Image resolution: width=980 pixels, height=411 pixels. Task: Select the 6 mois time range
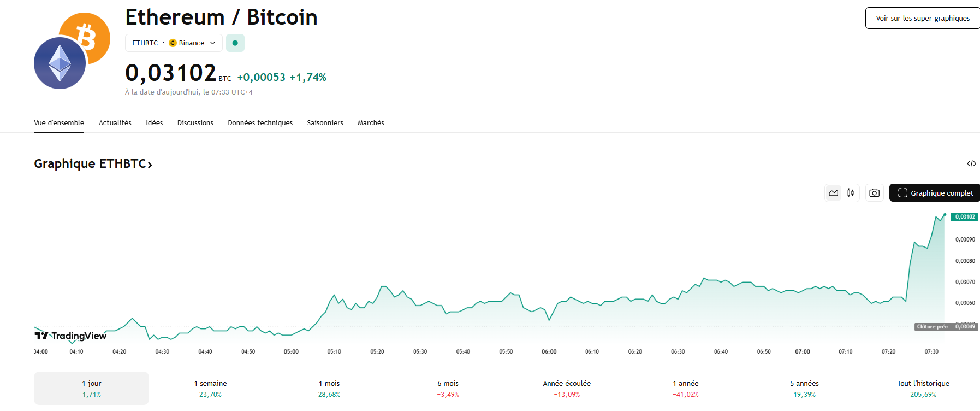(448, 388)
